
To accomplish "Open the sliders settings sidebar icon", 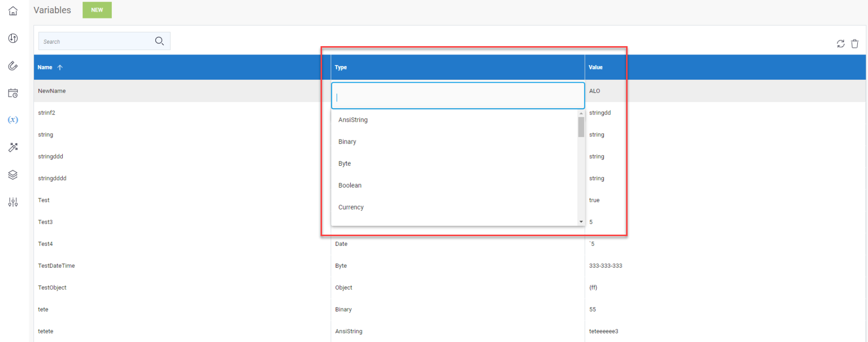I will (13, 202).
